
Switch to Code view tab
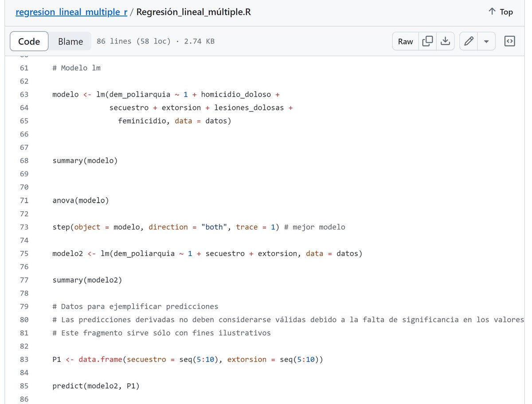pos(29,41)
